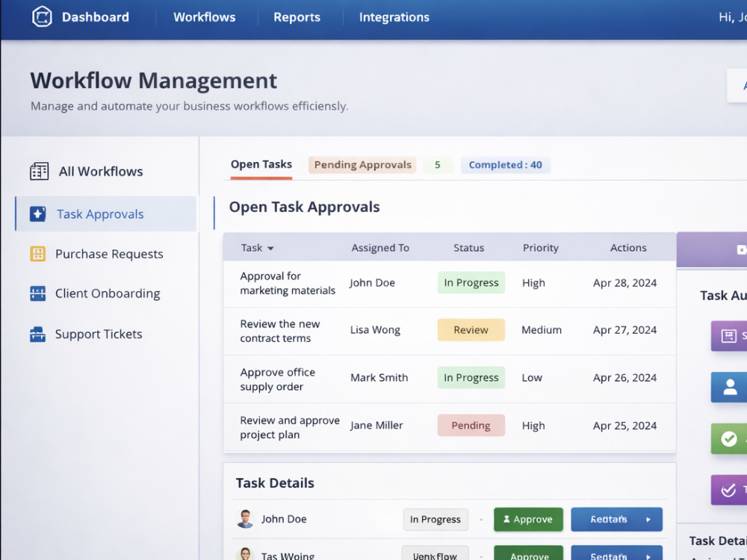Viewport: 747px width, 560px height.
Task: Open Approve office supply order task
Action: 278,379
